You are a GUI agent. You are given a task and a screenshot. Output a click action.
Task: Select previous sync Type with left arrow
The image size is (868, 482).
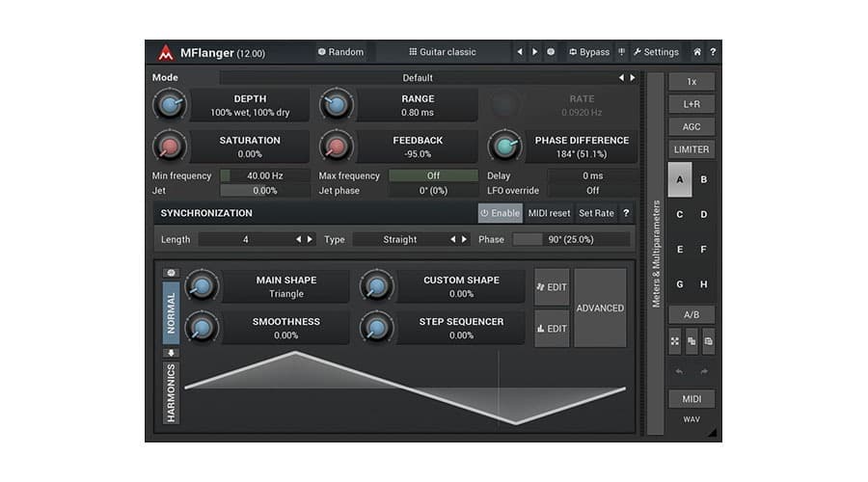click(453, 240)
